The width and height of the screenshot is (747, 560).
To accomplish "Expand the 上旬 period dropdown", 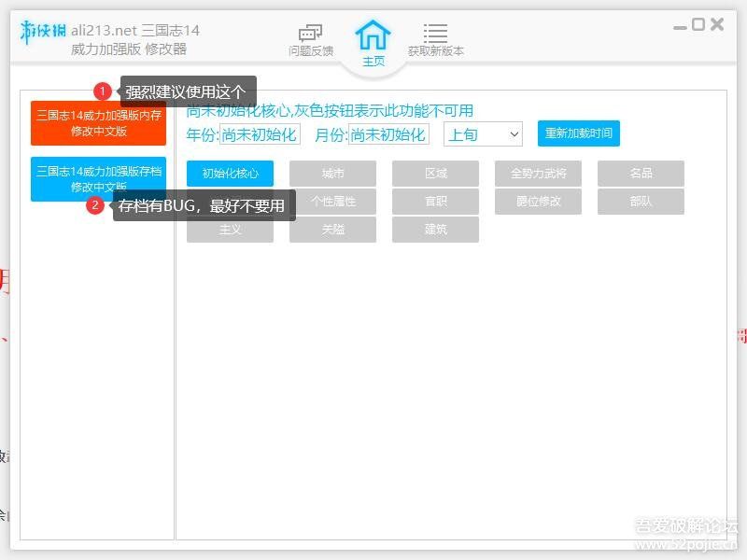I will [483, 134].
